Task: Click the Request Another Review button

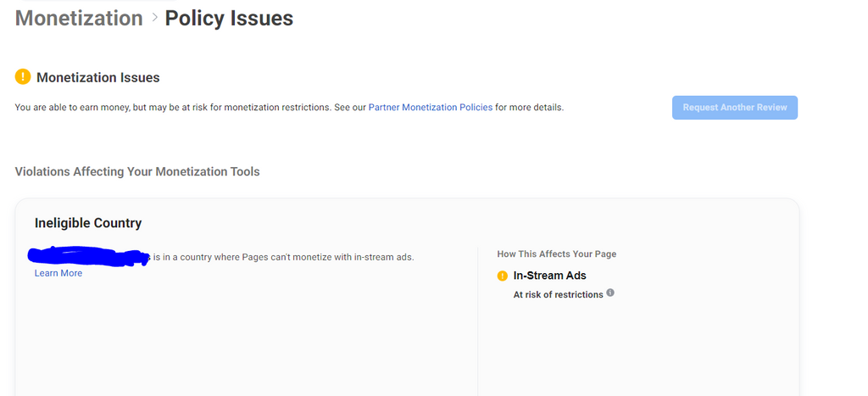Action: [x=735, y=108]
